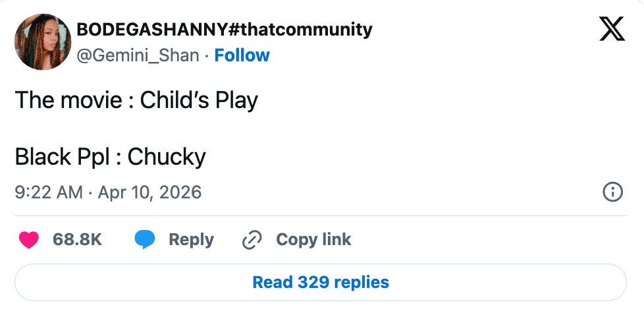
Task: Click the pink heart like icon
Action: (x=29, y=240)
